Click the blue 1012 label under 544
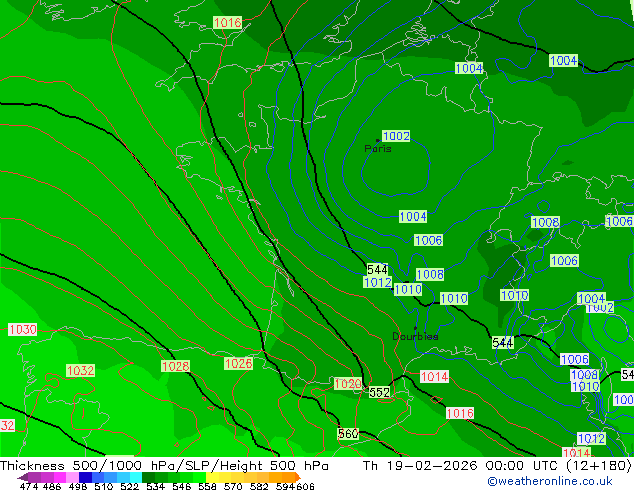 coord(378,282)
